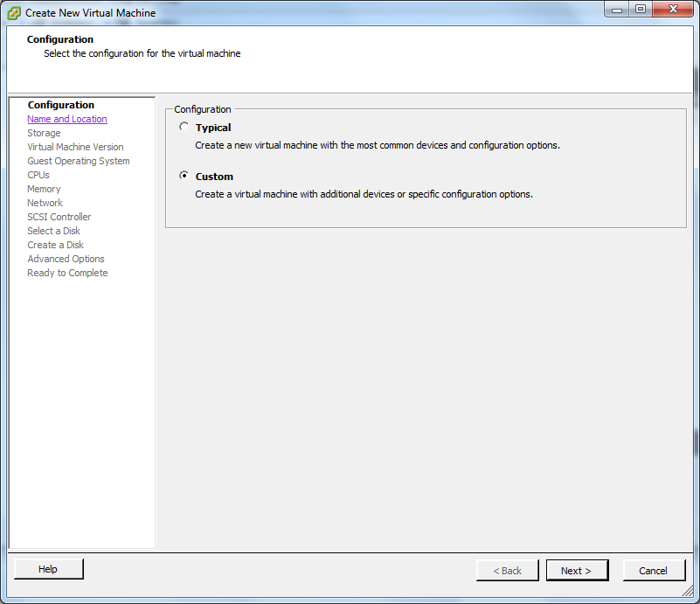Minimize the Create New Virtual Machine window
The height and width of the screenshot is (604, 700).
pos(617,10)
